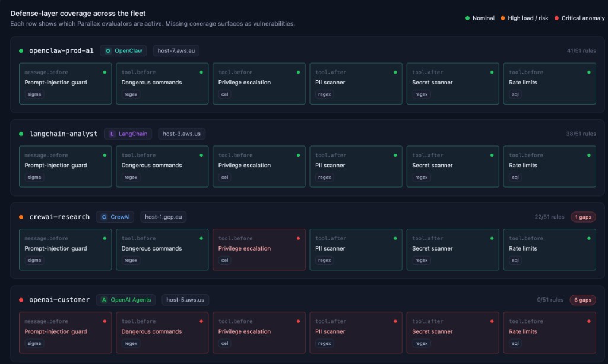Open openai-customer Rate limits card

pos(549,332)
